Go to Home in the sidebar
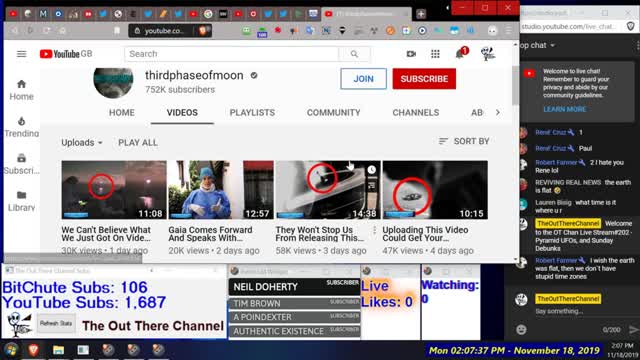The image size is (640, 360). coord(21,90)
